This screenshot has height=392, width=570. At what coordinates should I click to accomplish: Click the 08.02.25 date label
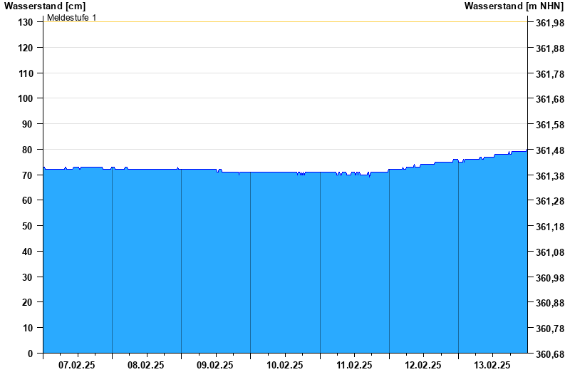pos(146,365)
